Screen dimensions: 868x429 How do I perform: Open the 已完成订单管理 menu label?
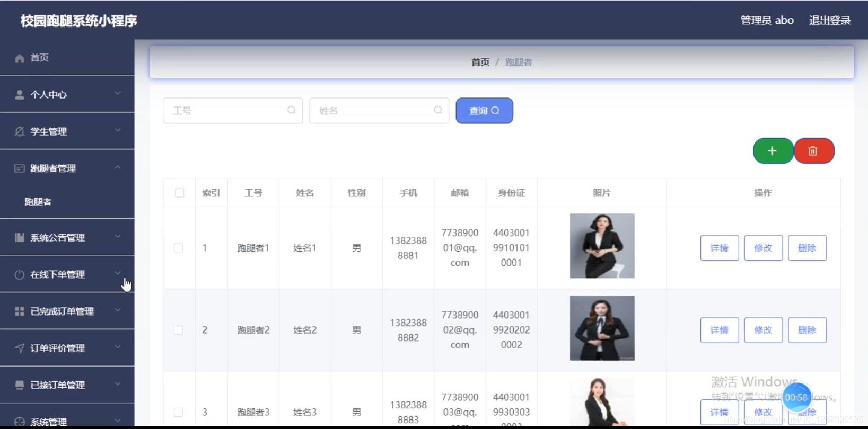click(62, 311)
